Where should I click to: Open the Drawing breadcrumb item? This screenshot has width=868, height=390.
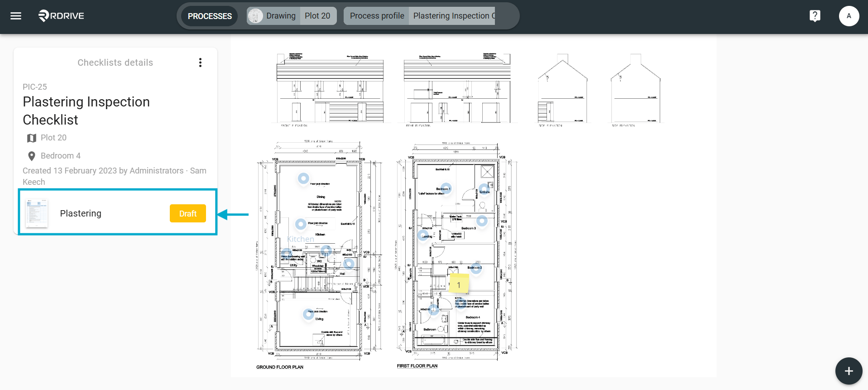(274, 16)
